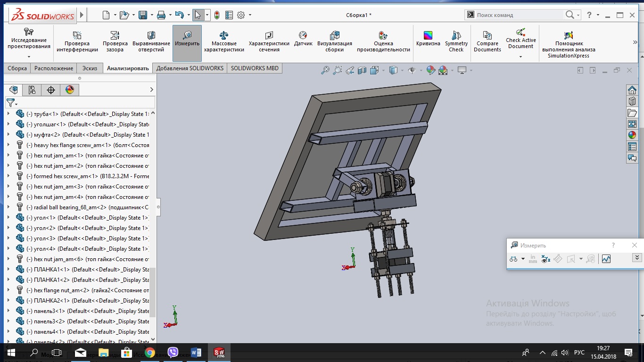Undo the last action
The image size is (644, 362).
(x=179, y=15)
